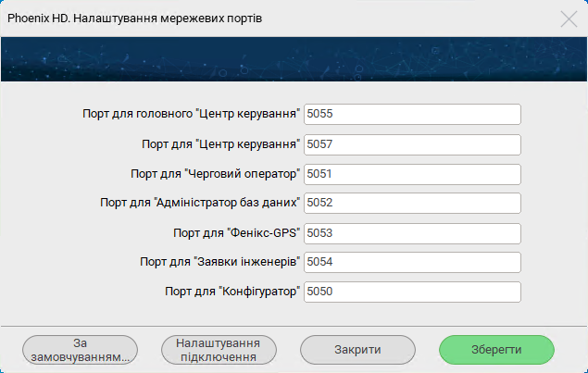Select the "Конфігуратор" port input field

click(412, 292)
